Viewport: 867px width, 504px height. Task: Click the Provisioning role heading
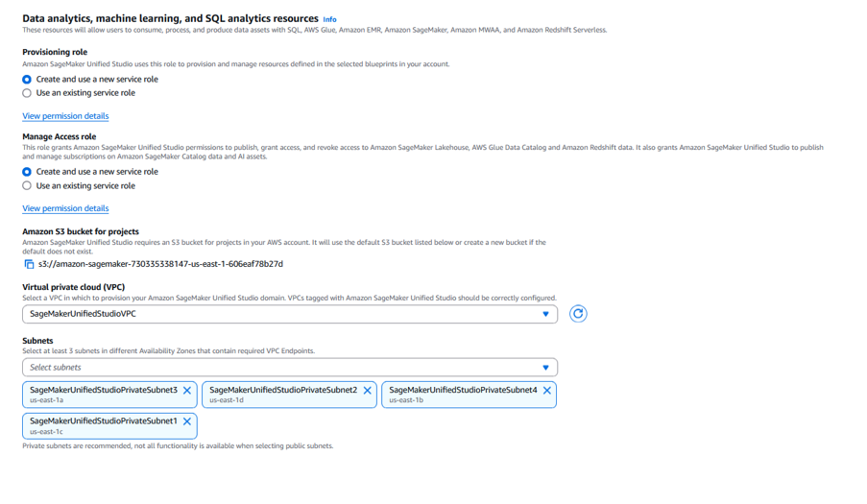click(x=55, y=52)
